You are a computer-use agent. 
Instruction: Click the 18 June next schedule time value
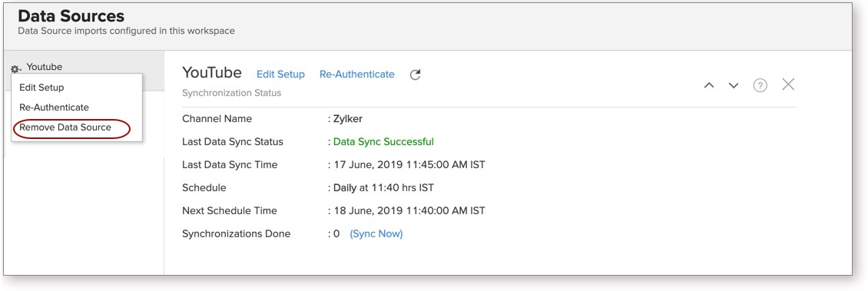click(x=409, y=211)
